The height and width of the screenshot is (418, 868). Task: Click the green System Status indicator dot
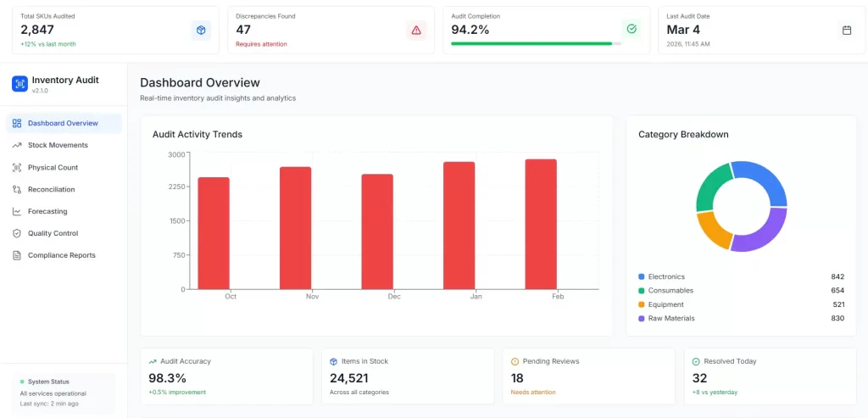22,382
